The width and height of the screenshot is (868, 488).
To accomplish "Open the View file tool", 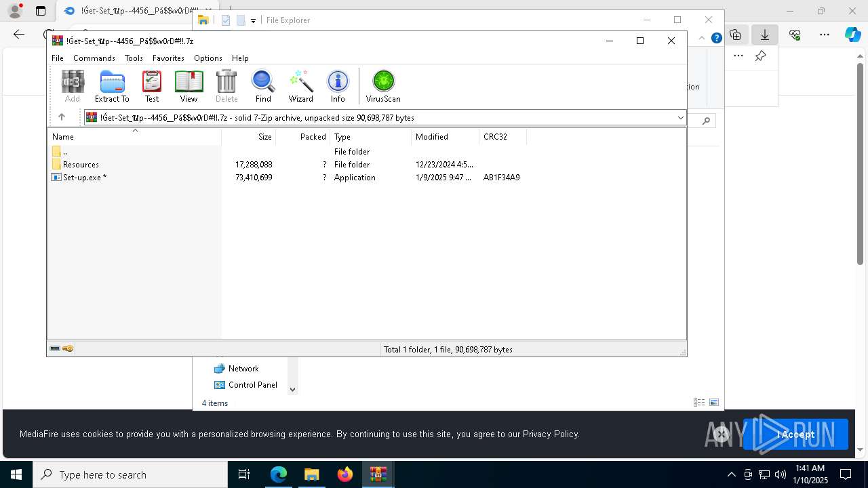I will (x=189, y=86).
